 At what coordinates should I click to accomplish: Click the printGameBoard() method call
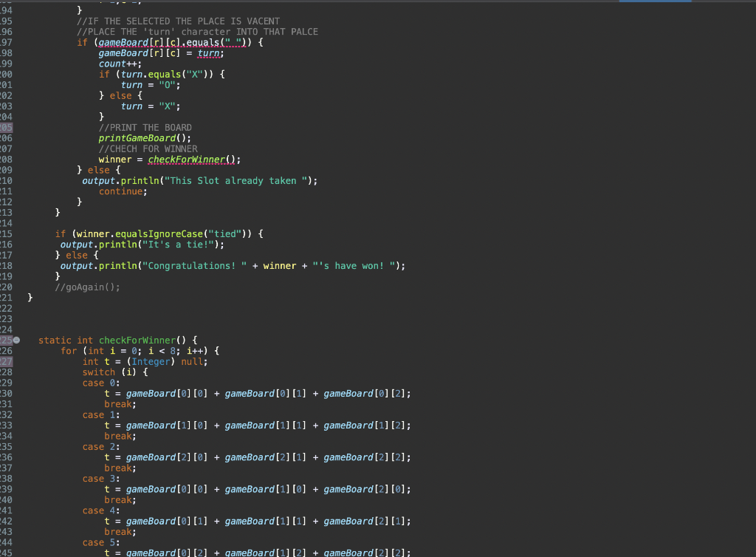[x=145, y=138]
